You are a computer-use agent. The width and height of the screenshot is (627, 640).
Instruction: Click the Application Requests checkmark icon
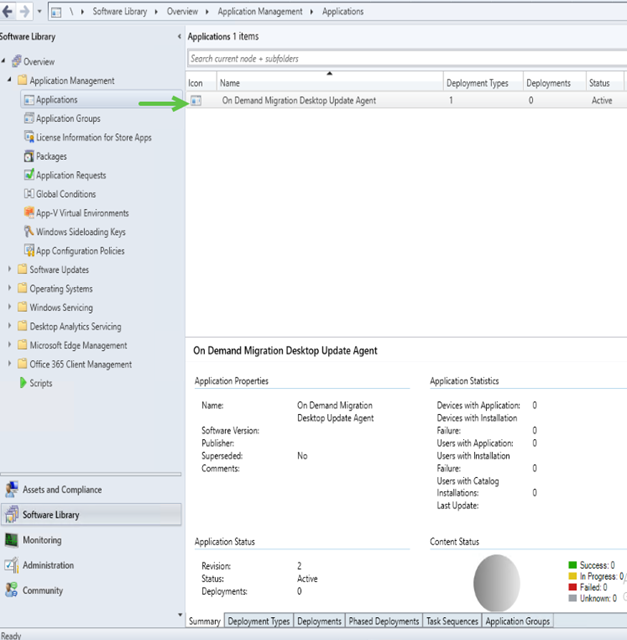pos(29,175)
